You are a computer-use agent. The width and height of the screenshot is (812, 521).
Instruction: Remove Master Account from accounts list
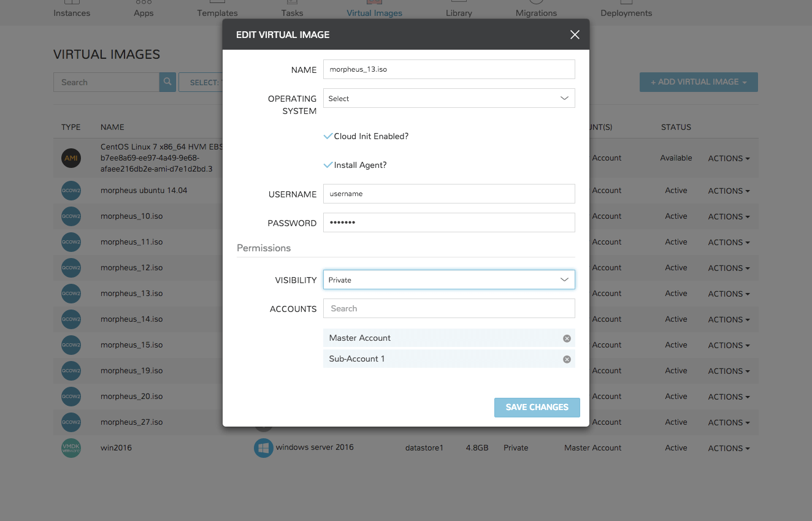click(x=567, y=338)
